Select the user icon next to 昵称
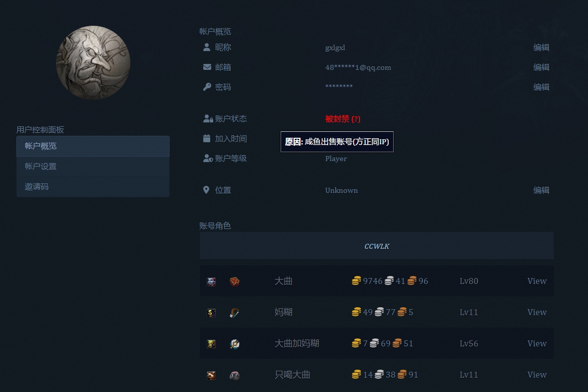588x392 pixels. pos(206,47)
